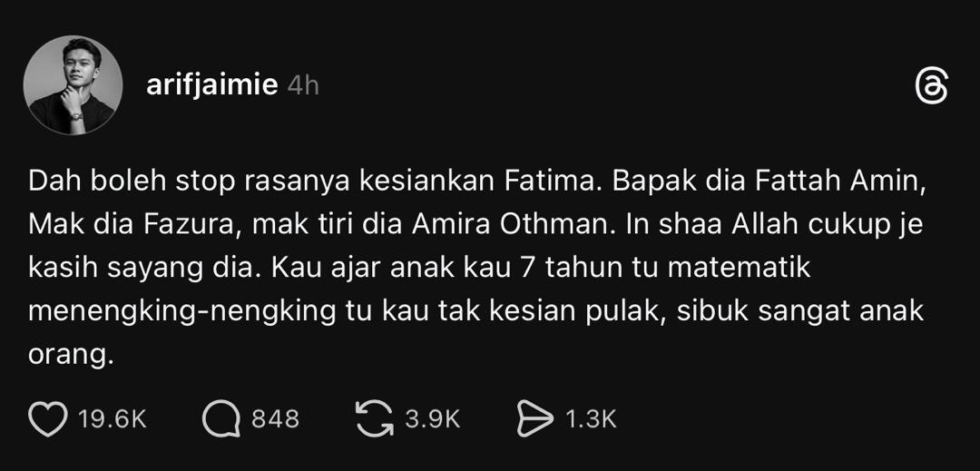Repost using the circular arrows icon

(x=375, y=418)
